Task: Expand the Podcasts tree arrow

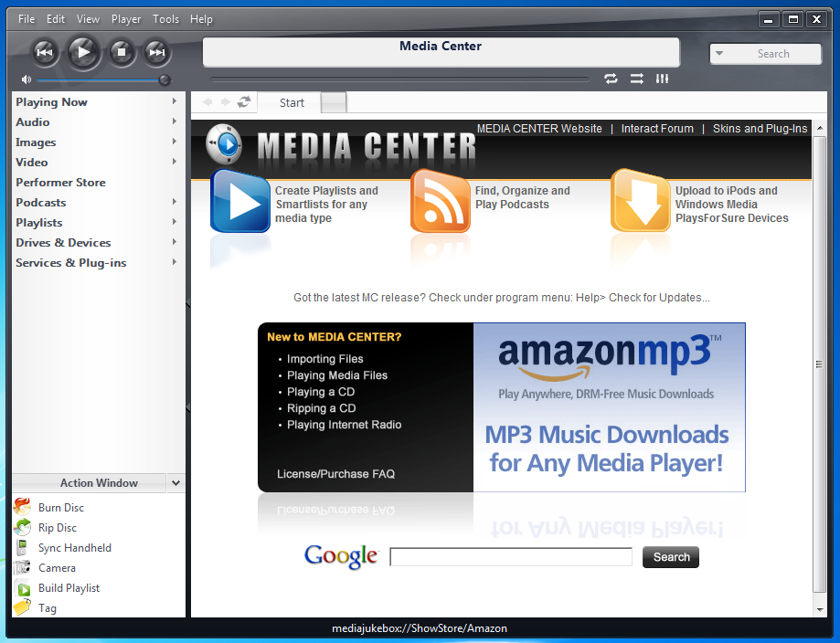Action: pyautogui.click(x=174, y=202)
